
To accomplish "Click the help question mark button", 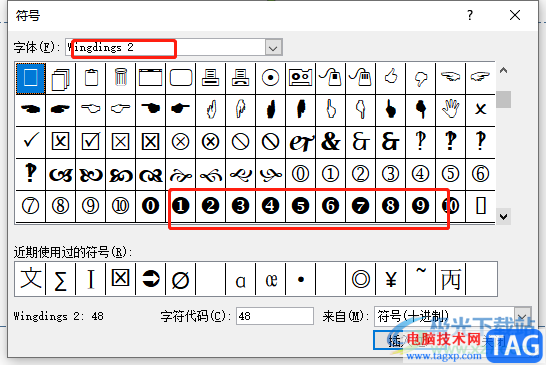I will [x=470, y=15].
